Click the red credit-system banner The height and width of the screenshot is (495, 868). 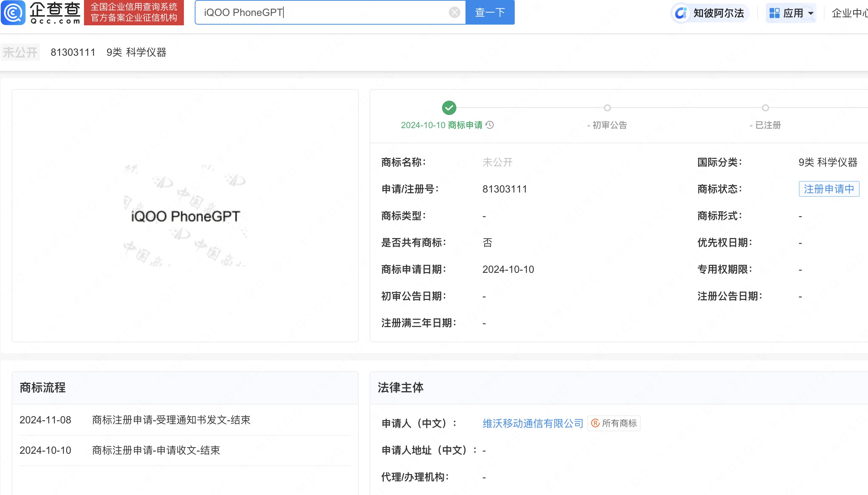pos(134,13)
